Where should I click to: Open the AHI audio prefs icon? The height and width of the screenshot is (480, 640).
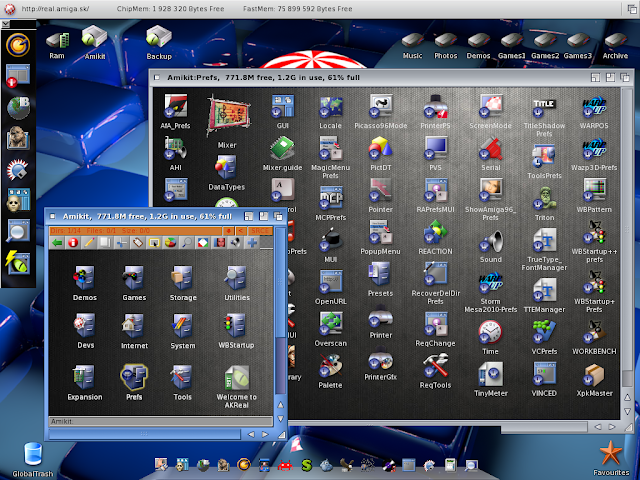point(176,148)
